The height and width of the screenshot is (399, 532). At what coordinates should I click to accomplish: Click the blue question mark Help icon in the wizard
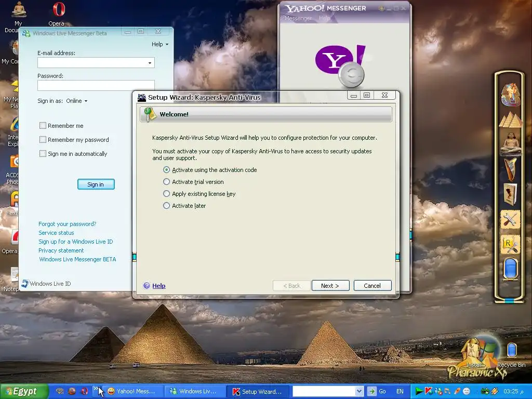pos(147,286)
